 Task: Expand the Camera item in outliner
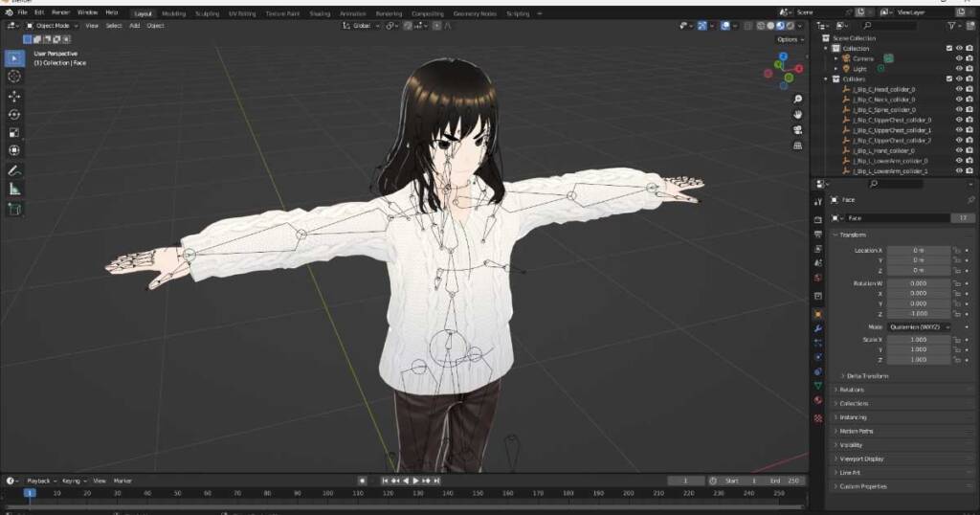(x=836, y=58)
